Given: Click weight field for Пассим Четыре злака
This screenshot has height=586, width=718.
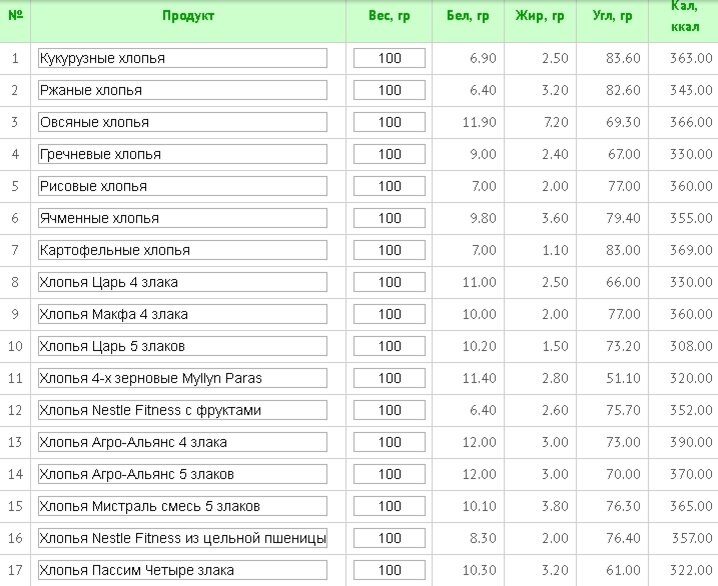Looking at the screenshot, I should pos(389,570).
